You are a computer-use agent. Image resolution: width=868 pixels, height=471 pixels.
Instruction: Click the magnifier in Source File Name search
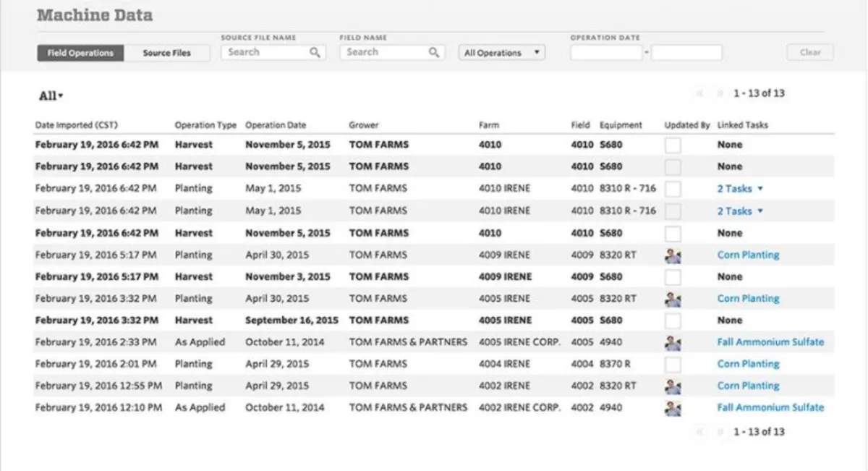point(315,53)
